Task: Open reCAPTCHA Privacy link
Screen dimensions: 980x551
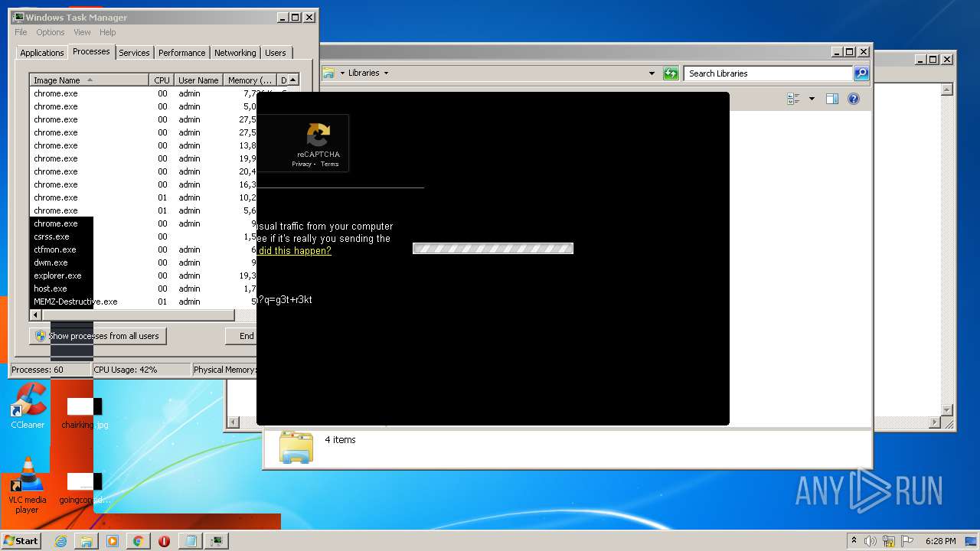Action: 302,164
